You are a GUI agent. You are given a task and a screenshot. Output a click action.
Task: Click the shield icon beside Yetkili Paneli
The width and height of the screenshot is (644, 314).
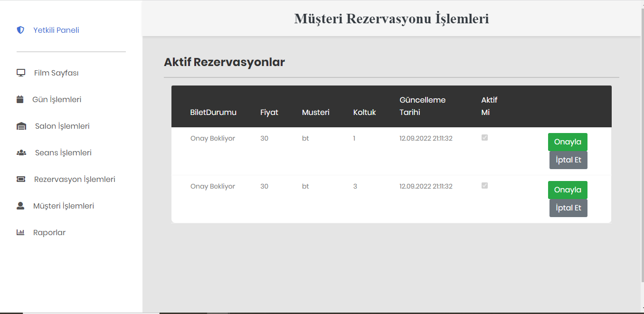[20, 29]
